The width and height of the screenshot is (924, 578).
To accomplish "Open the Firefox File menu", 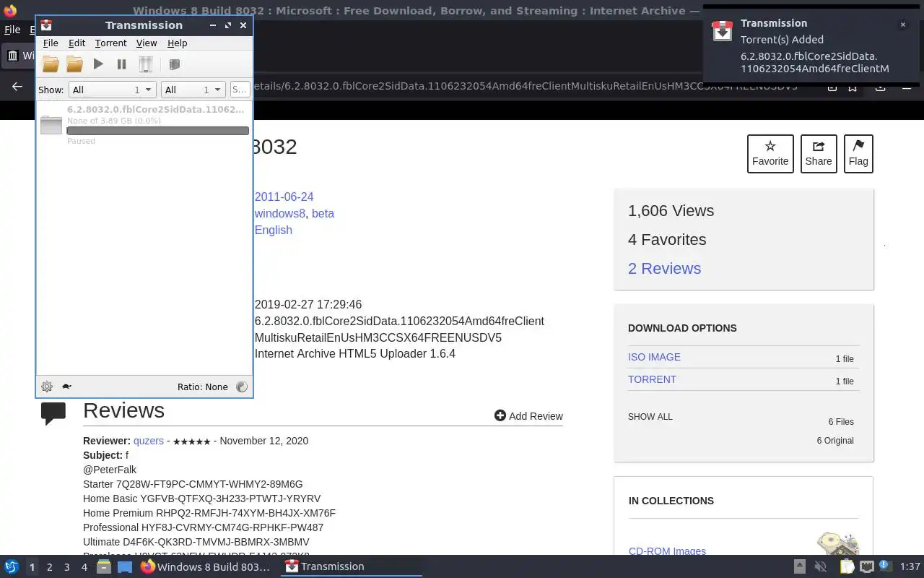I will (x=12, y=30).
